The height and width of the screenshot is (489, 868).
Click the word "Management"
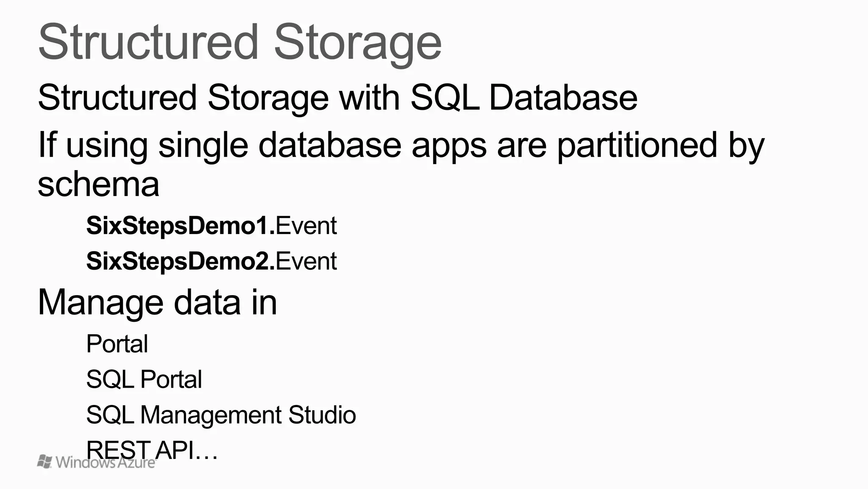tap(211, 414)
